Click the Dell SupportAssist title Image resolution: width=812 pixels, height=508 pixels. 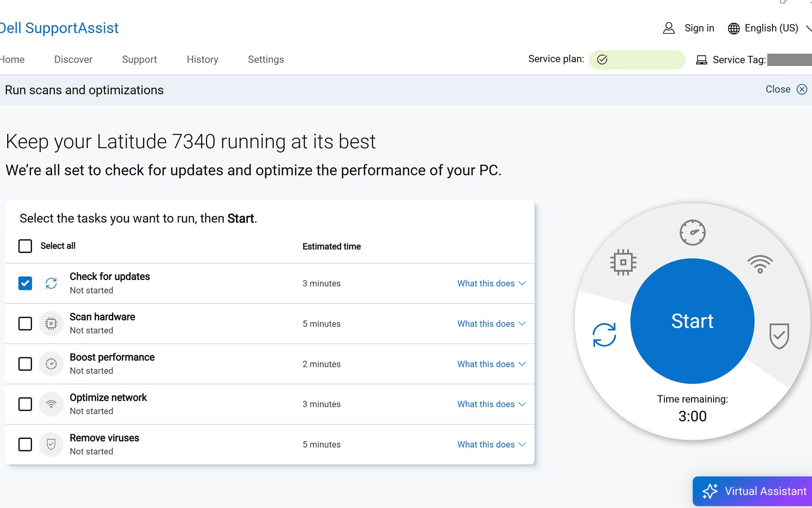59,28
